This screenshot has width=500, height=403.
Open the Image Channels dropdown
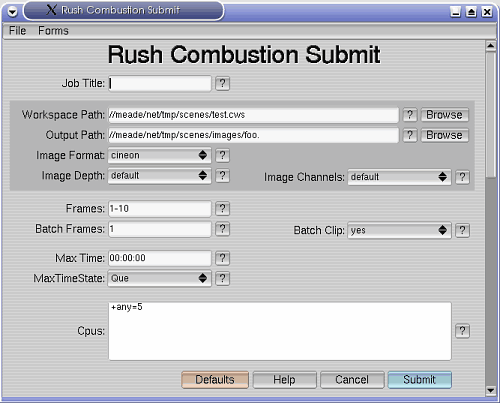pos(399,177)
